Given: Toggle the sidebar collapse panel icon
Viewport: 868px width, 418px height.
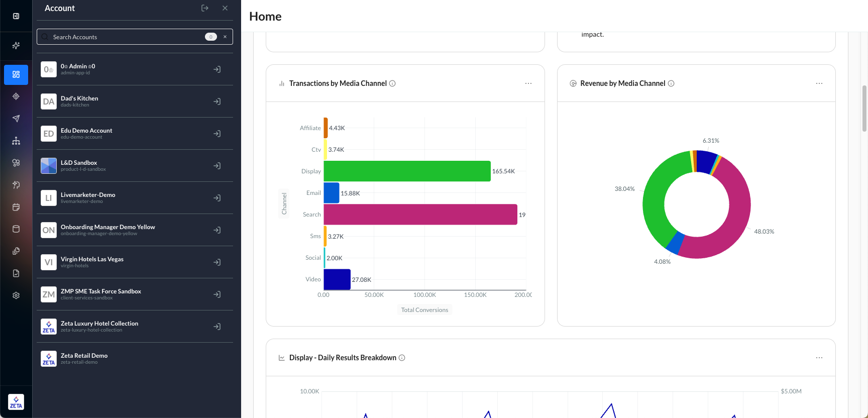Looking at the screenshot, I should coord(16,16).
